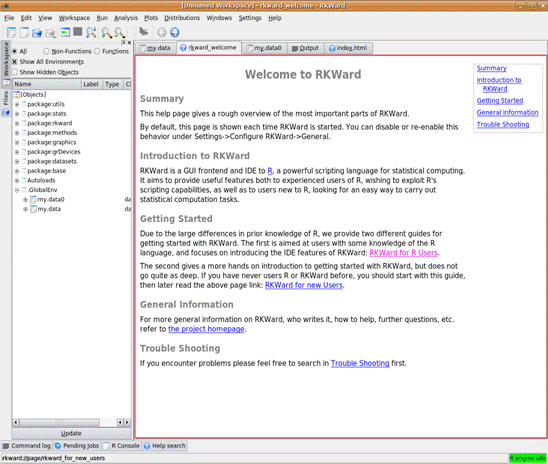Open the RKWard for new Users link
Screen dimensions: 548x464
pyautogui.click(x=304, y=285)
